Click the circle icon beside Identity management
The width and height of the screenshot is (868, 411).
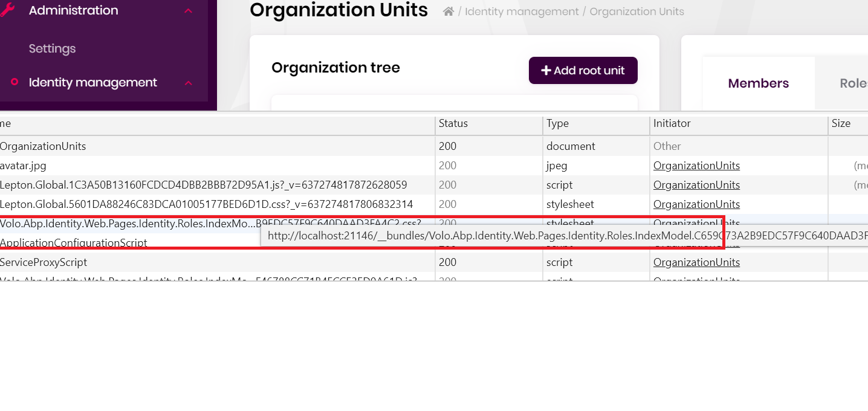coord(15,82)
